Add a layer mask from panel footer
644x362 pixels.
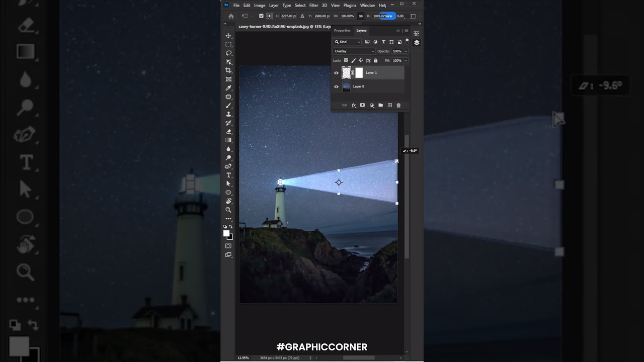(362, 105)
